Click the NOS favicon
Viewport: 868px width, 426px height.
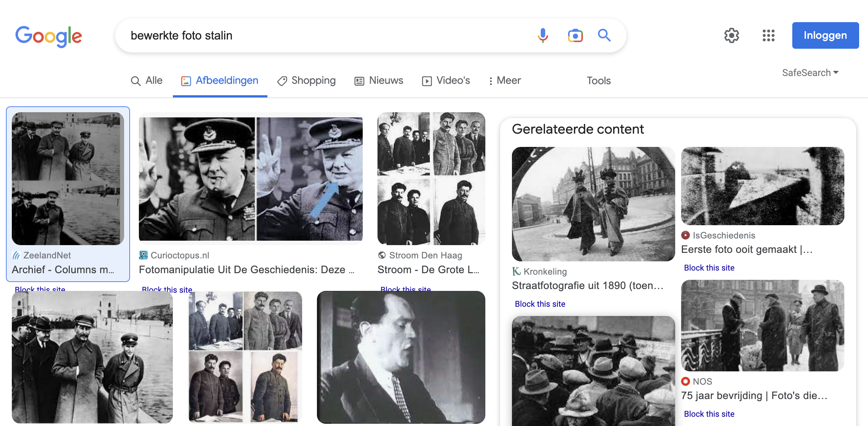click(x=686, y=381)
